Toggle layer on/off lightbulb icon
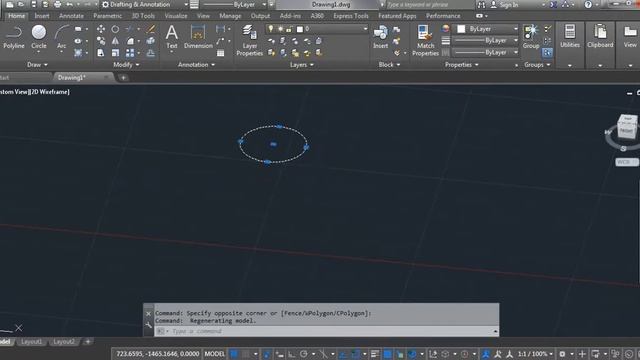The height and width of the screenshot is (360, 640). point(271,29)
